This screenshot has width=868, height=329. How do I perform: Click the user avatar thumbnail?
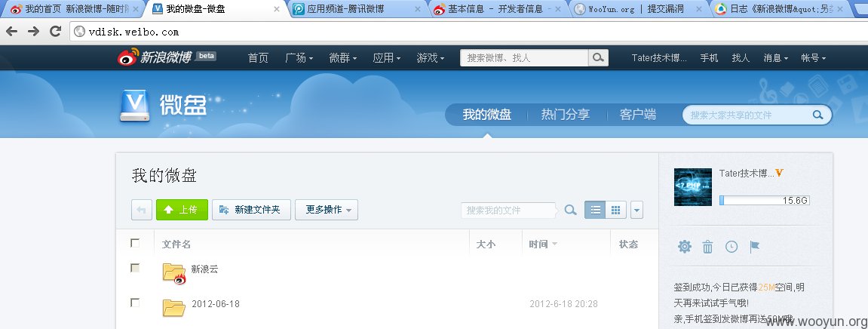(692, 187)
